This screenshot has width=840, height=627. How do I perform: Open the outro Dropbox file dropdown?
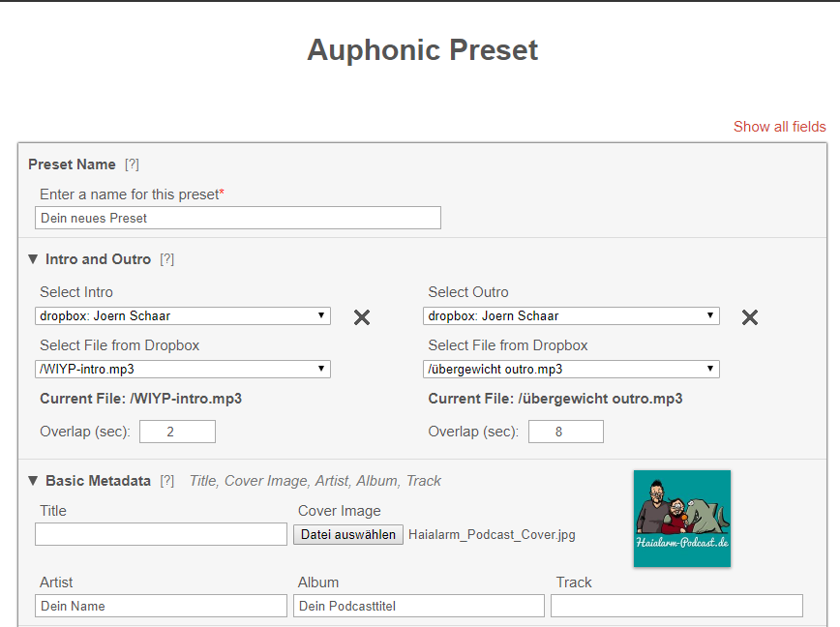click(571, 369)
